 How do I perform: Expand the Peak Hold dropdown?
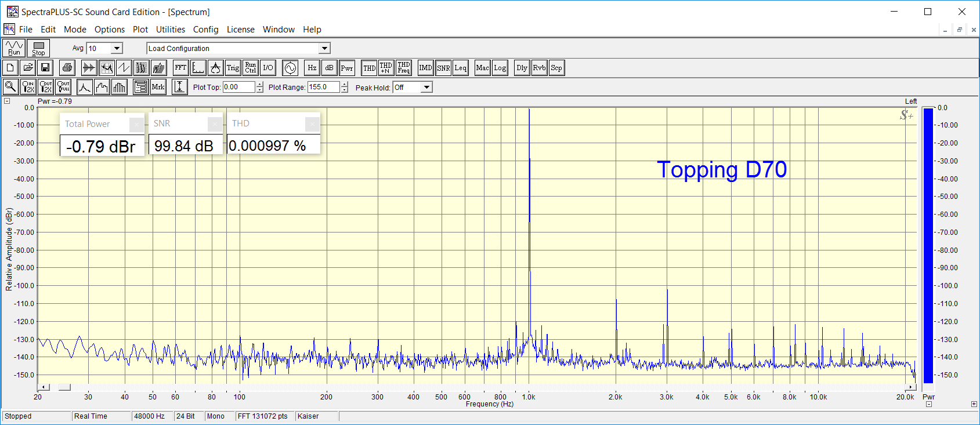(426, 88)
